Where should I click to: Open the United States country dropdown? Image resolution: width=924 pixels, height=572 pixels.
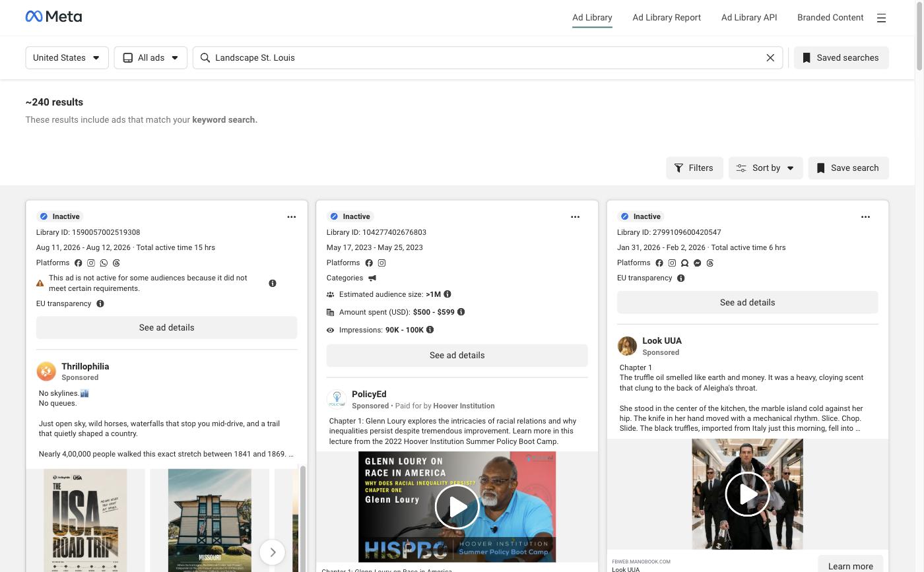tap(67, 58)
